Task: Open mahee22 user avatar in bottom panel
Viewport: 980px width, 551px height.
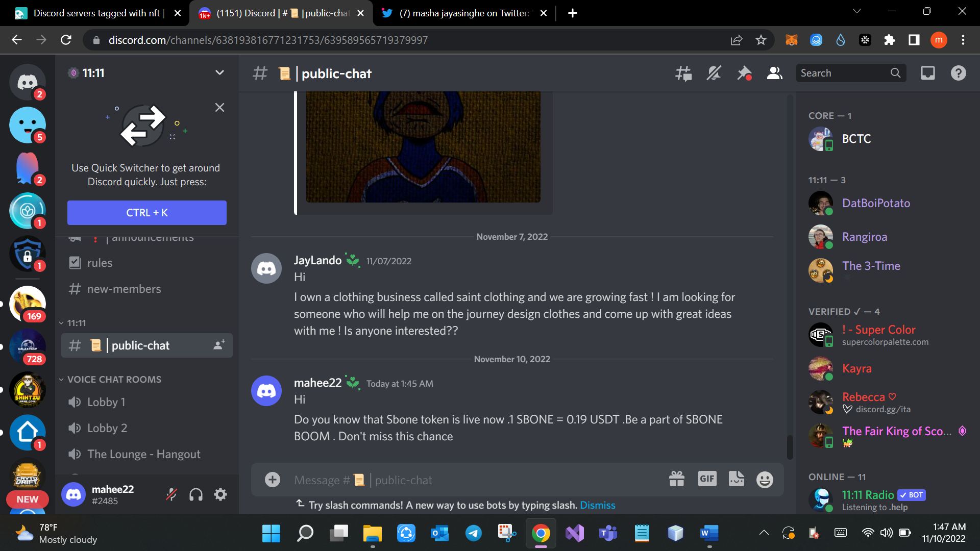Action: click(73, 494)
